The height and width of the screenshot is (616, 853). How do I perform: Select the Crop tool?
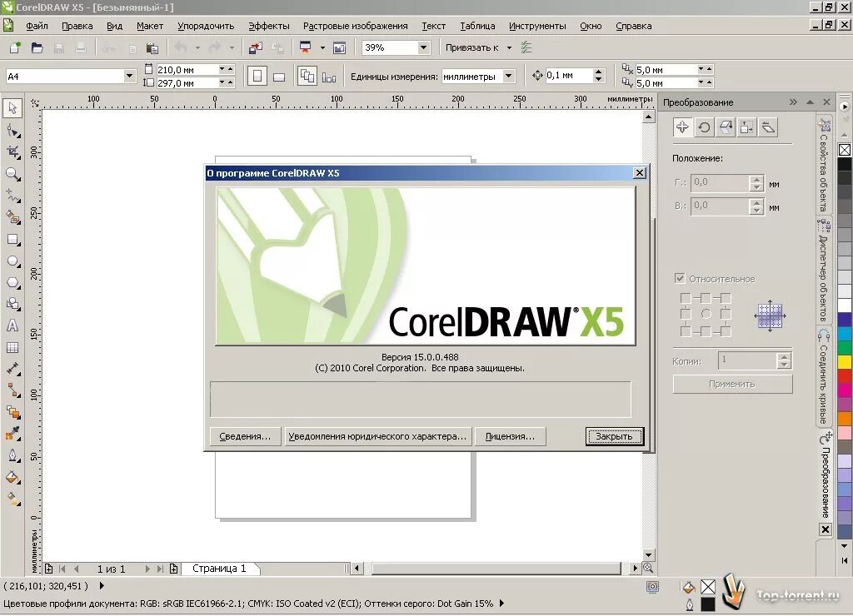click(x=12, y=152)
